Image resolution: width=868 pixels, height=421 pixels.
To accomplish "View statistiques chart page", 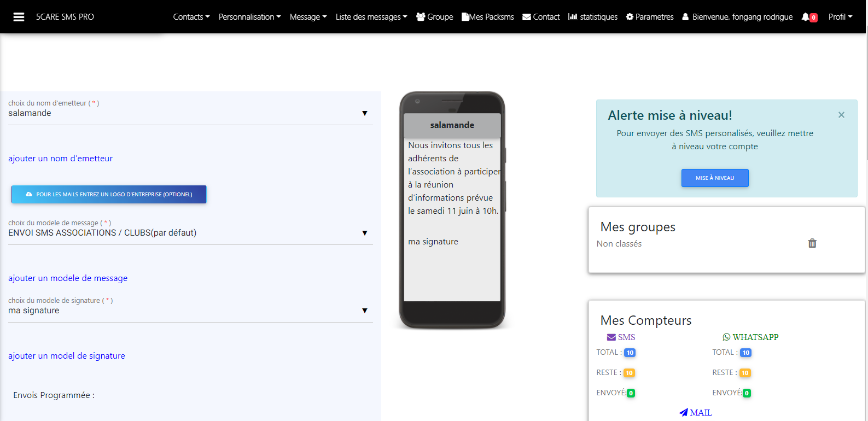I will pyautogui.click(x=593, y=17).
